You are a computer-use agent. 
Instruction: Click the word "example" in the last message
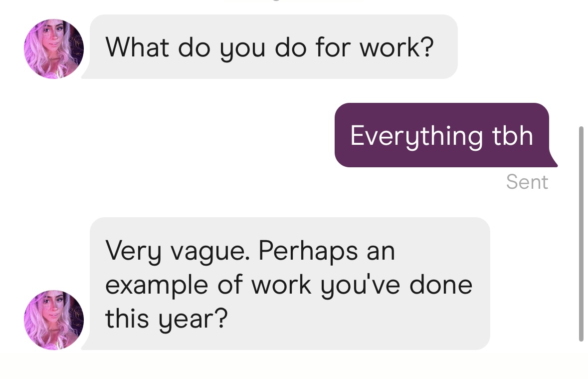pos(157,286)
